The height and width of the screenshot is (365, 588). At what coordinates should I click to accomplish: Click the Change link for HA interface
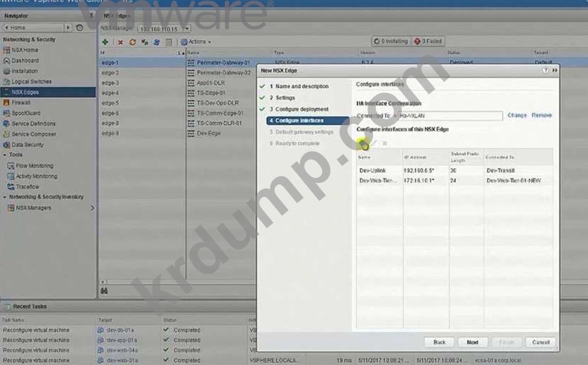[517, 115]
